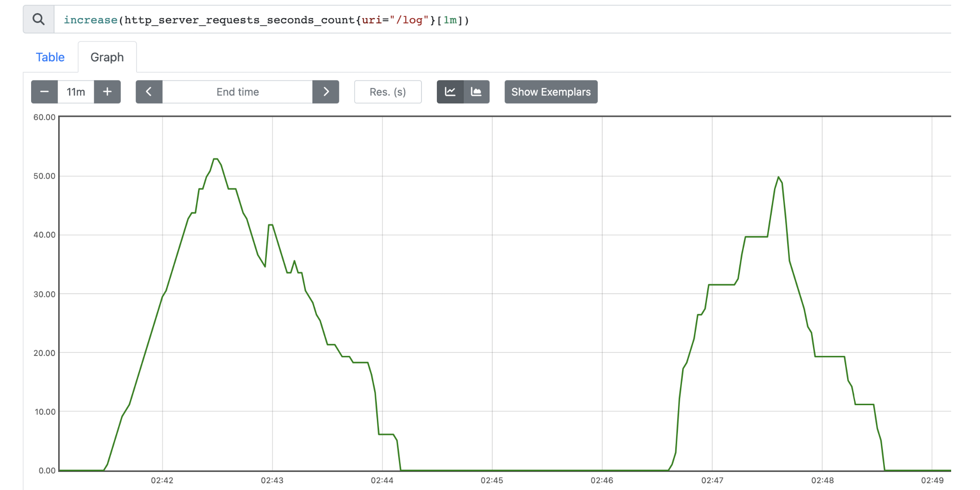Switch to stacked area chart mode
The width and height of the screenshot is (980, 490).
click(476, 92)
